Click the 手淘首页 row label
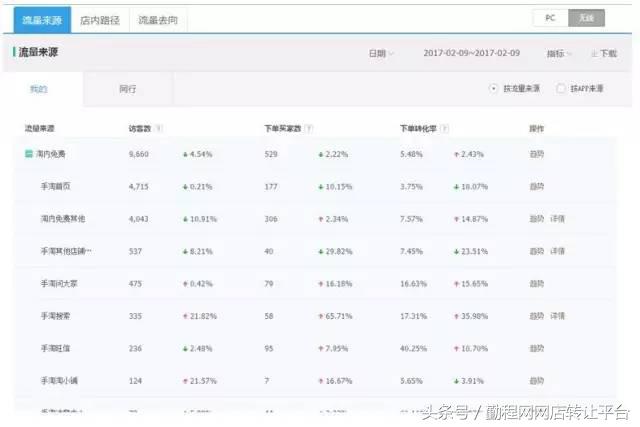Viewport: 640px width, 427px height. click(x=56, y=187)
